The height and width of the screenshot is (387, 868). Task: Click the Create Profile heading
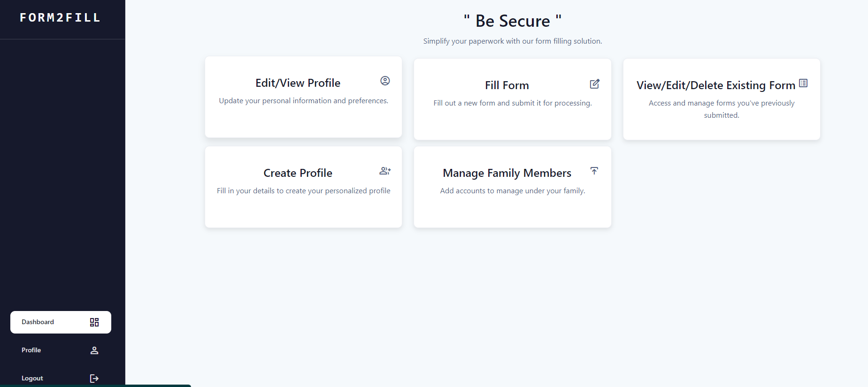pyautogui.click(x=298, y=173)
